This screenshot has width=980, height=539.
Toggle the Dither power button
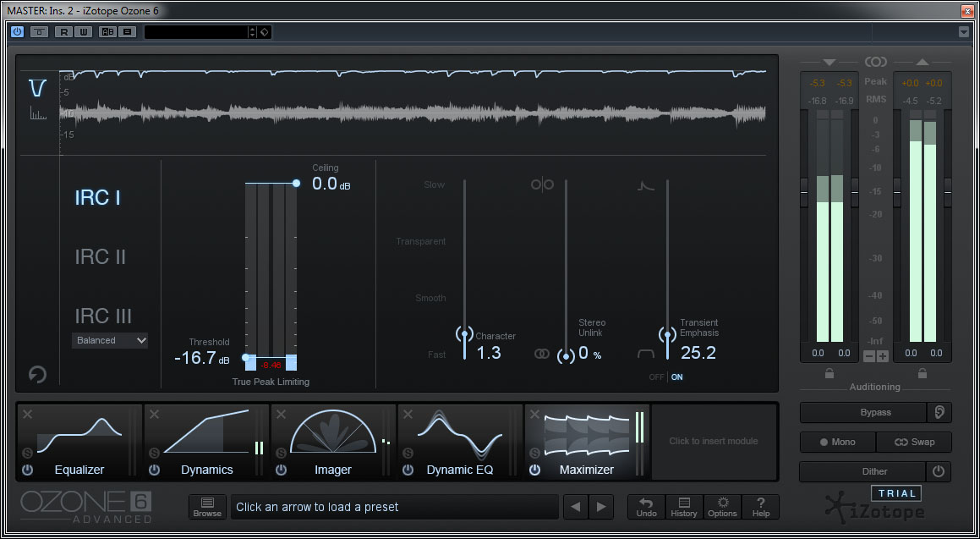point(938,471)
